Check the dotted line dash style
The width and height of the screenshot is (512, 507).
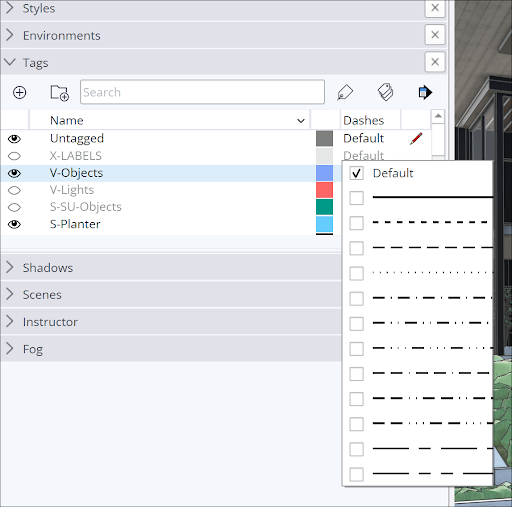356,273
